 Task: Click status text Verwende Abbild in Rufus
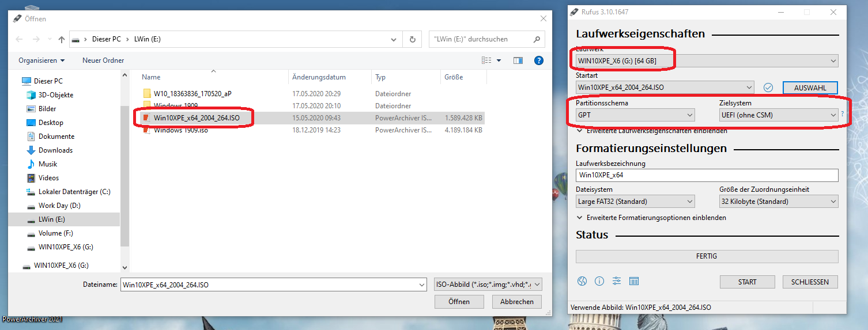pos(640,308)
